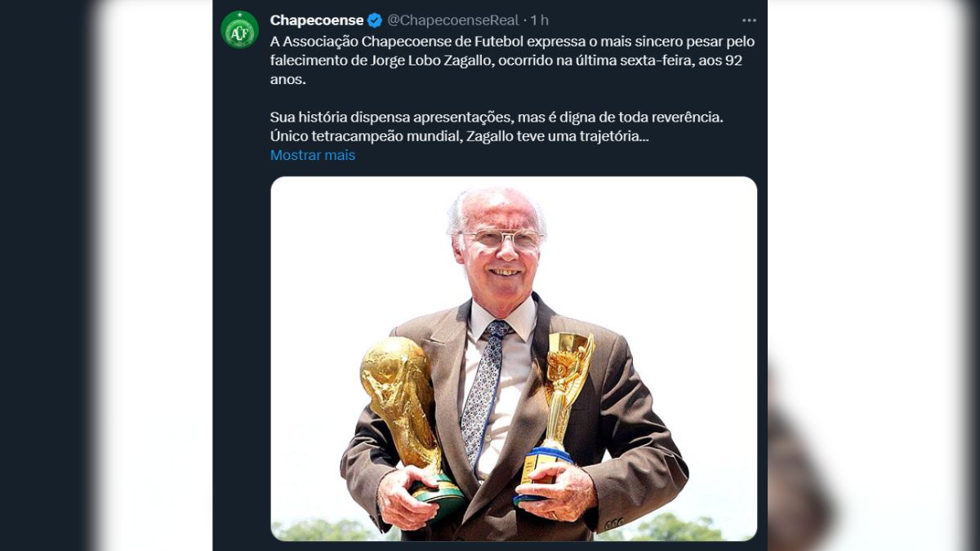The height and width of the screenshot is (551, 980).
Task: Click the blue verified badge beside Chapecoense
Action: pos(375,20)
